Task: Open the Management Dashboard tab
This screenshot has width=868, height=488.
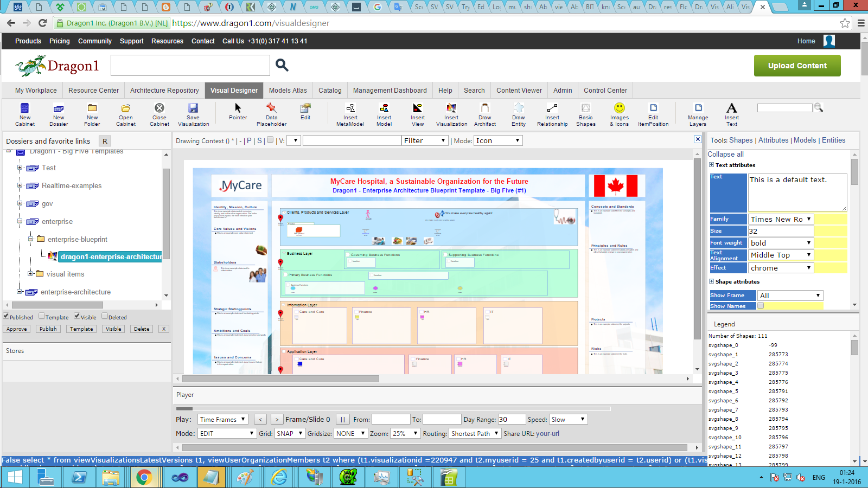Action: [390, 90]
